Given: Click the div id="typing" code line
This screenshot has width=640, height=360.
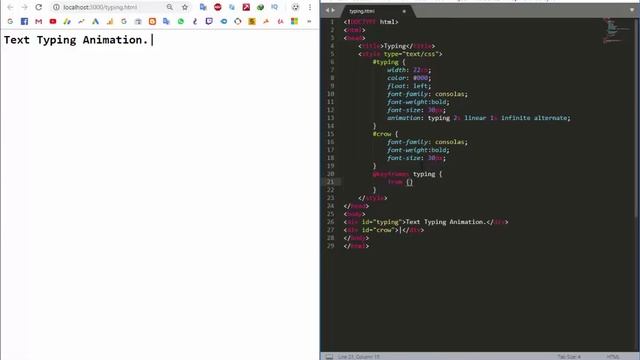Looking at the screenshot, I should tap(426, 222).
